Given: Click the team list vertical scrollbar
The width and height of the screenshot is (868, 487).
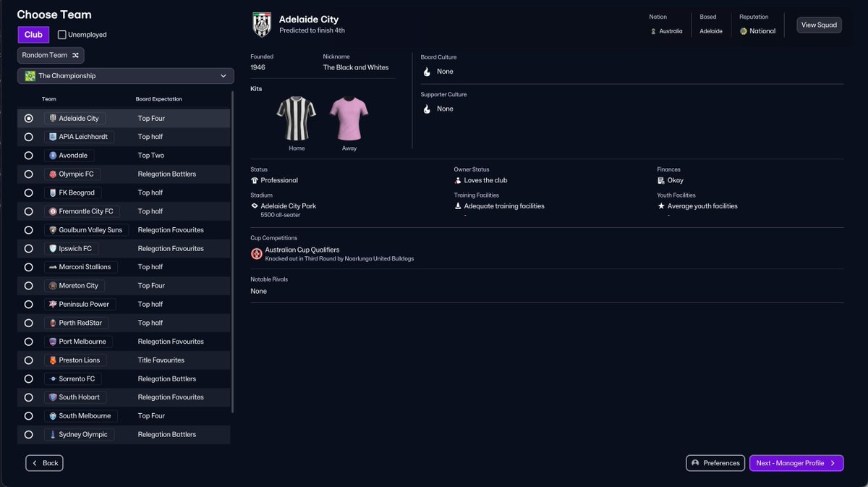Looking at the screenshot, I should tap(232, 251).
